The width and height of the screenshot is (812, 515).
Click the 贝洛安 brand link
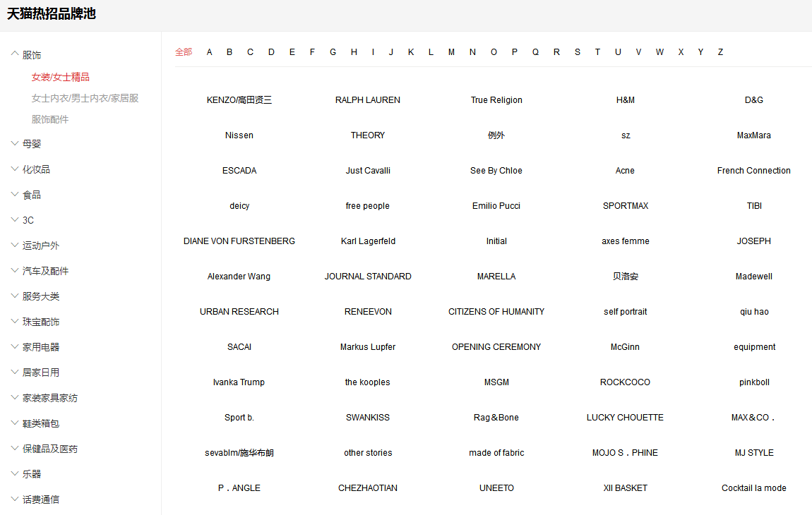click(625, 277)
